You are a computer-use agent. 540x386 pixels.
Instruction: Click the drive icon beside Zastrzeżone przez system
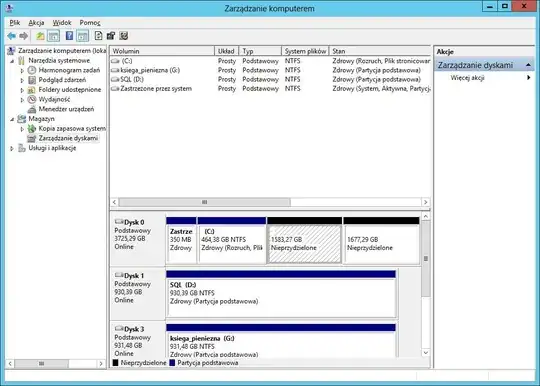coord(115,88)
